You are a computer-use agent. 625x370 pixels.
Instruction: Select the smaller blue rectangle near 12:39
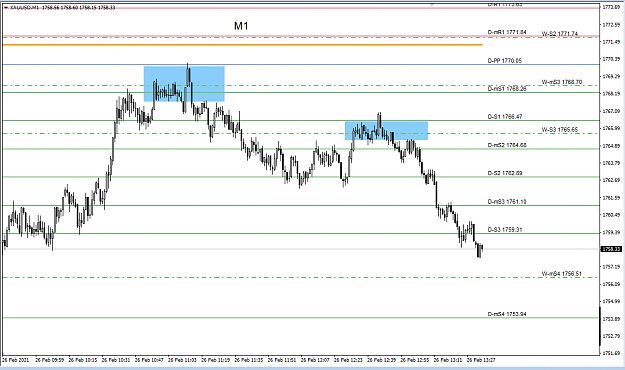(386, 131)
